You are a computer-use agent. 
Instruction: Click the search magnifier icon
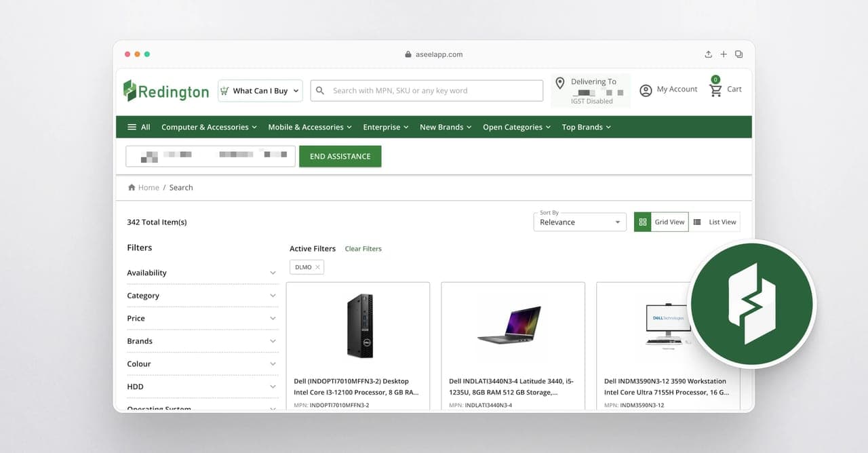320,90
